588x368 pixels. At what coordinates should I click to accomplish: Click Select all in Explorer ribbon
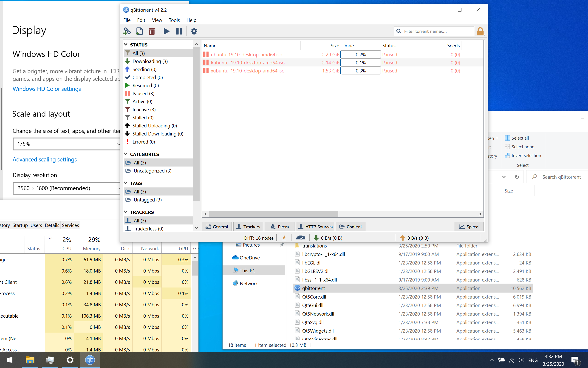pyautogui.click(x=517, y=138)
